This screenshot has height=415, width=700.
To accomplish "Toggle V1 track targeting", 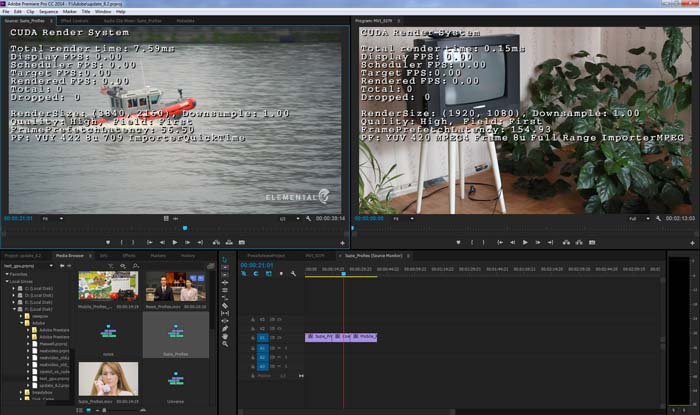I will click(262, 338).
